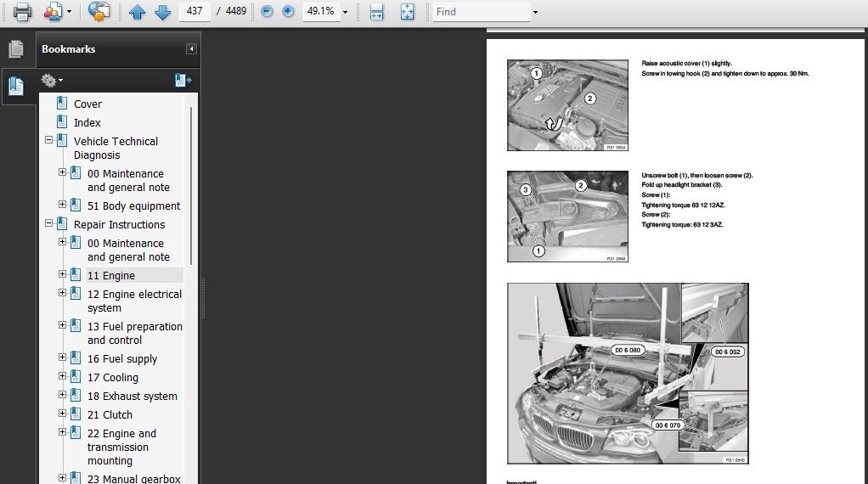This screenshot has width=868, height=484.
Task: Open the share dropdown arrow beside users icon
Action: (x=69, y=12)
